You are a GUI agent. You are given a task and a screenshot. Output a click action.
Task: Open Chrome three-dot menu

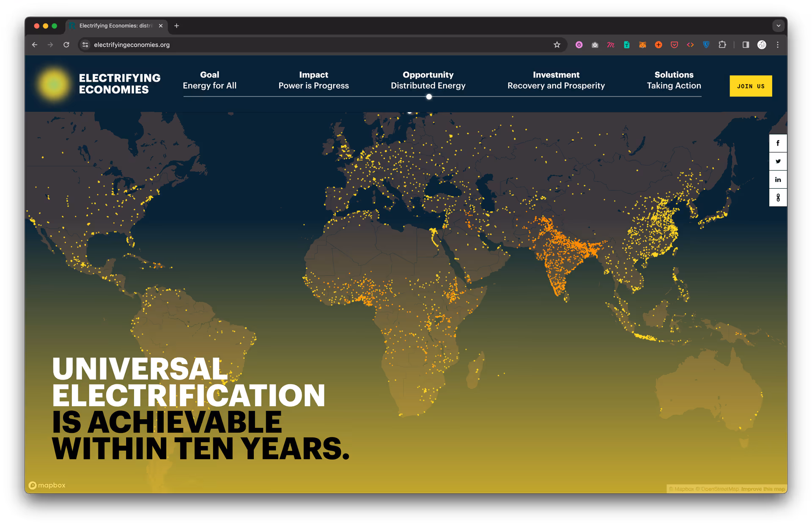(x=777, y=45)
